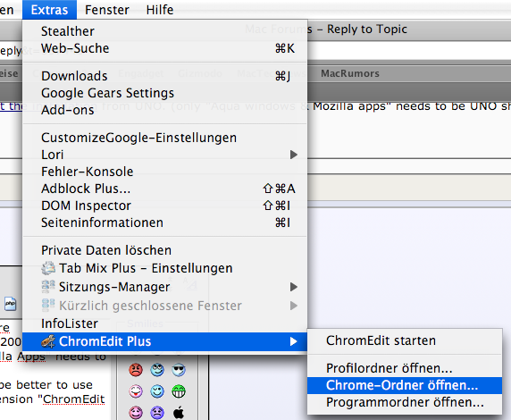This screenshot has height=420, width=511.
Task: Open the Fenster menu
Action: click(107, 10)
